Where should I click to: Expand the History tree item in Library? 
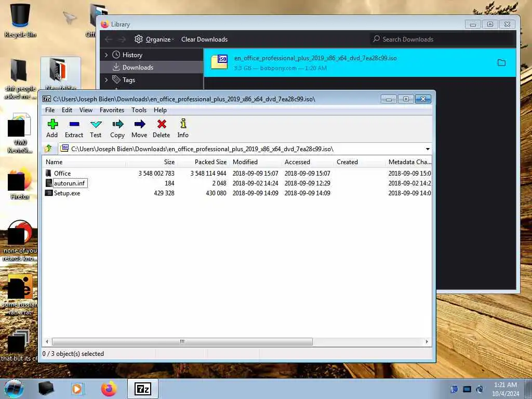[x=106, y=55]
